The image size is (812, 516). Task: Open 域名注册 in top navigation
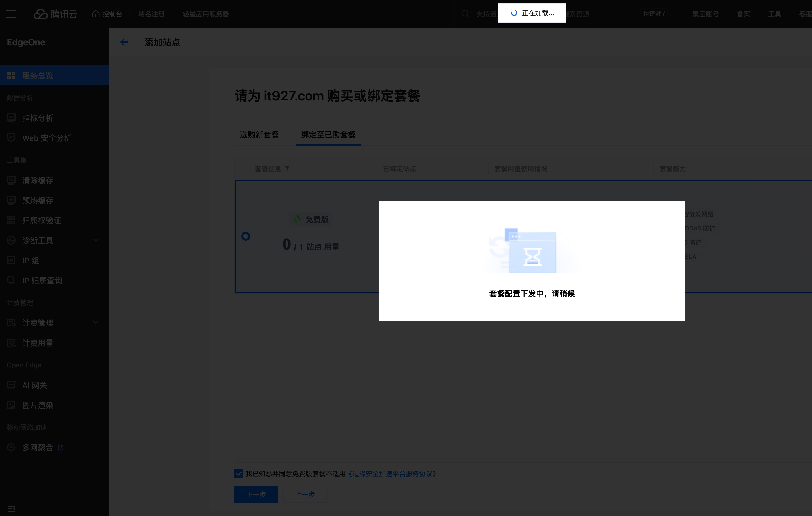coord(151,14)
